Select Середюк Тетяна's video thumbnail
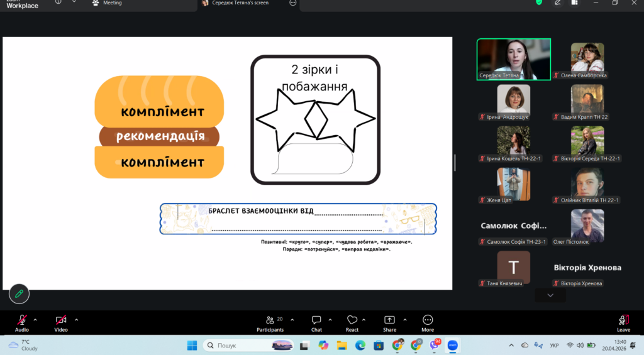 point(513,59)
